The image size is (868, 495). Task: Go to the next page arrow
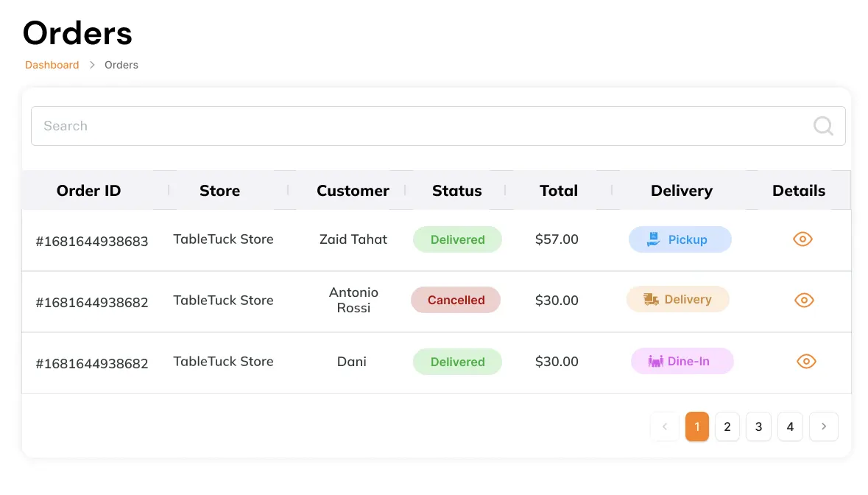click(823, 426)
